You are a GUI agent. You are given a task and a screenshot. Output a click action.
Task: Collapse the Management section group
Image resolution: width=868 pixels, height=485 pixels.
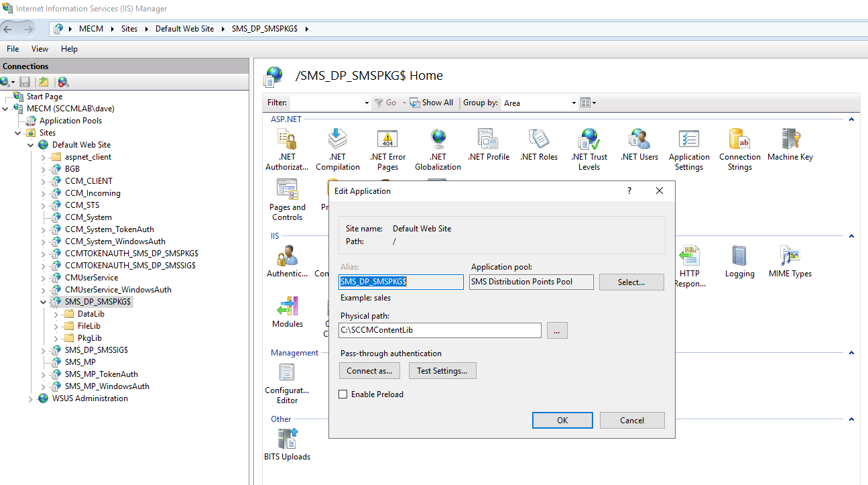pyautogui.click(x=851, y=353)
